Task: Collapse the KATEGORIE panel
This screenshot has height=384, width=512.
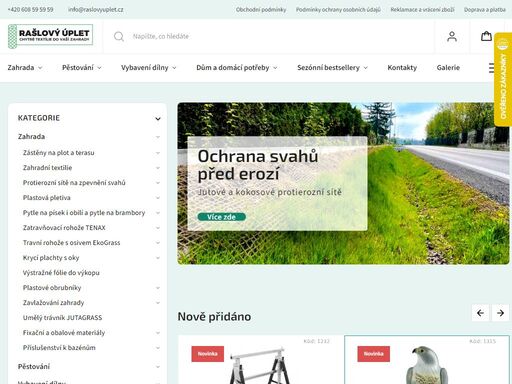Action: (x=158, y=119)
